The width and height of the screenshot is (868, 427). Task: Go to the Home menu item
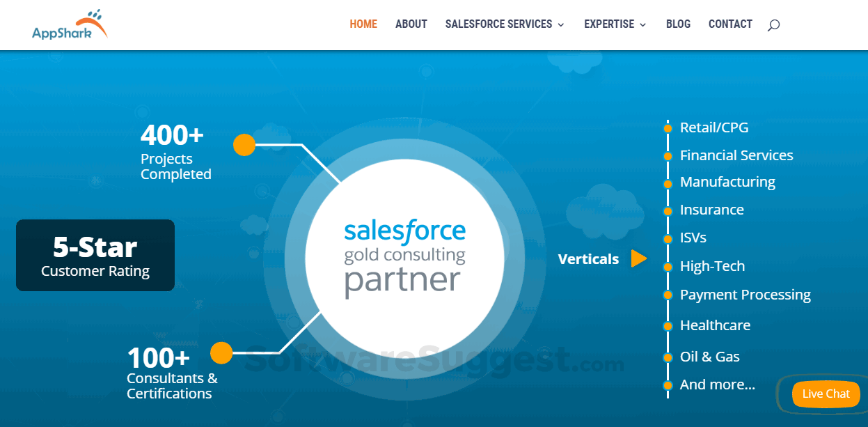363,24
